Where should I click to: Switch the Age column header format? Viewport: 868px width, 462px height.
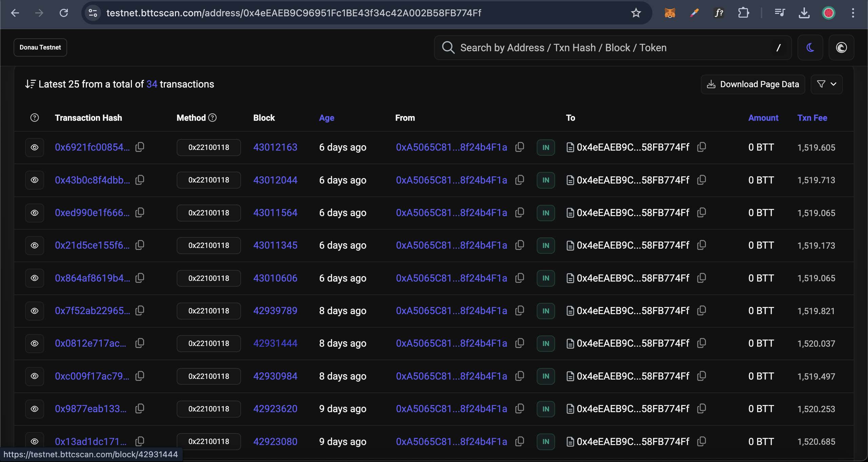coord(327,118)
